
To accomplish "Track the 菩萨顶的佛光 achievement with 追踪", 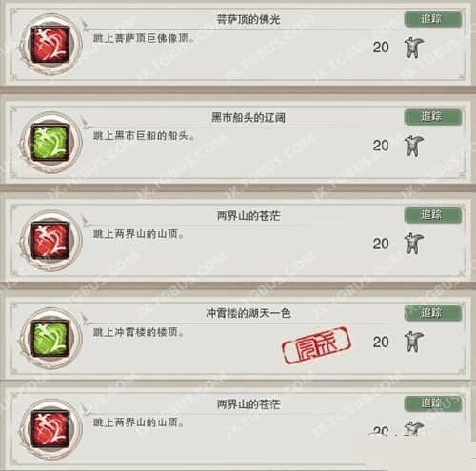I will click(x=433, y=19).
